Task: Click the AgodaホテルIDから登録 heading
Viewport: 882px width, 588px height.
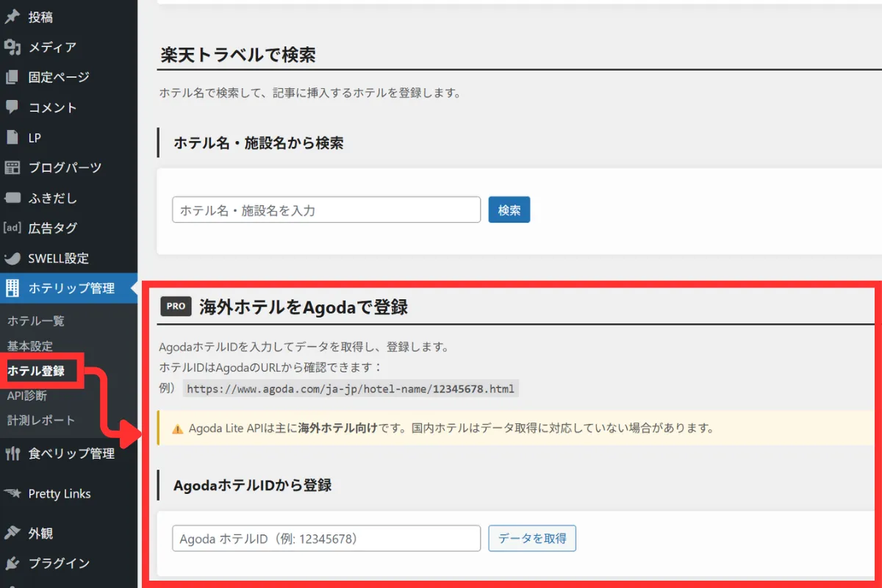Action: click(x=252, y=485)
